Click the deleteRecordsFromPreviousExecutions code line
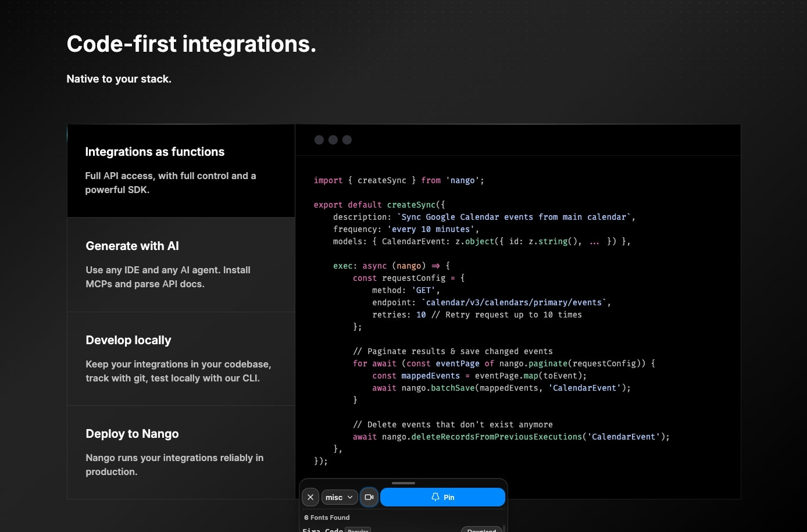807x532 pixels. coord(511,437)
